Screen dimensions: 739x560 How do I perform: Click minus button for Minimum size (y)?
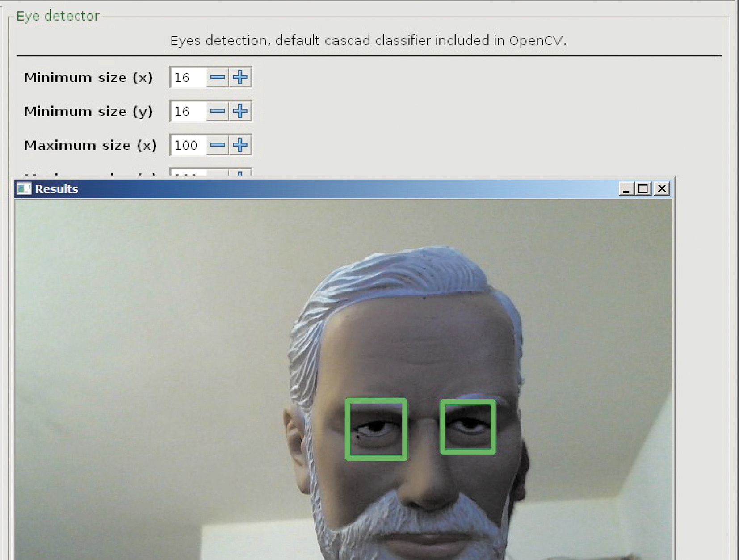[x=217, y=111]
